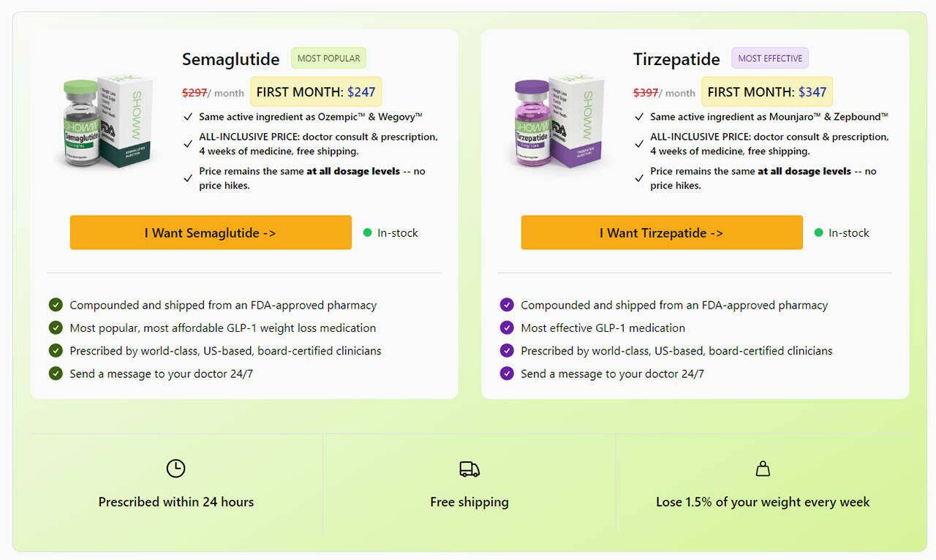Click the green checkmark beside FDA-approved pharmacy

(56, 305)
